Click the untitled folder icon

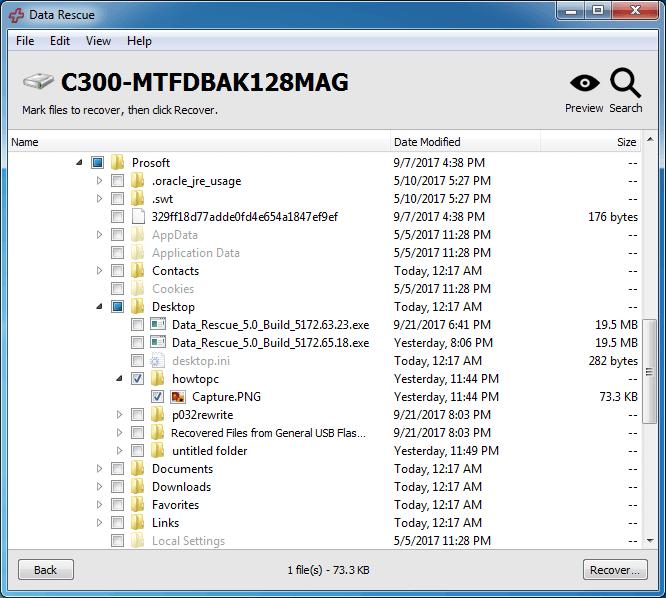tap(157, 451)
